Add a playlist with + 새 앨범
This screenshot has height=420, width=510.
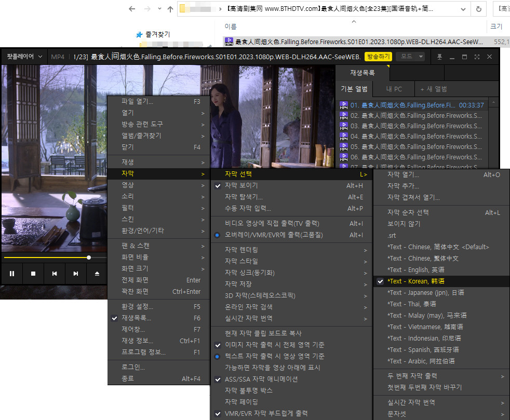coord(434,89)
